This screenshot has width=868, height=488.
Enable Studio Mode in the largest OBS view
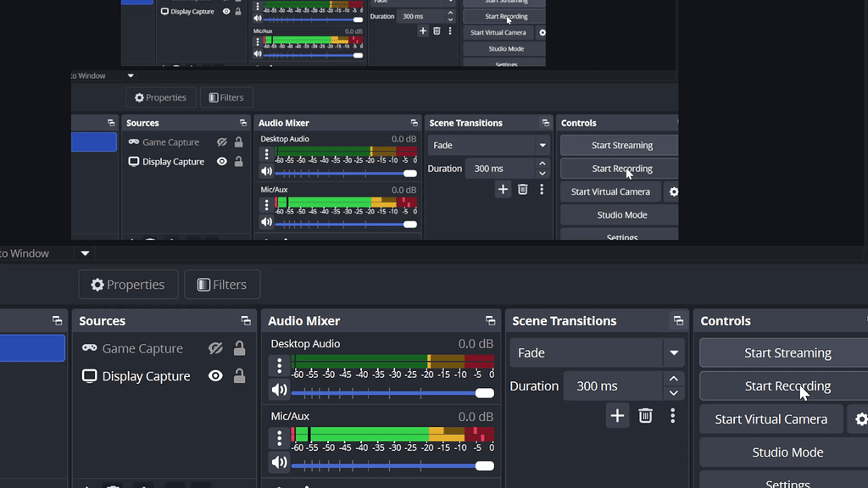(x=784, y=452)
